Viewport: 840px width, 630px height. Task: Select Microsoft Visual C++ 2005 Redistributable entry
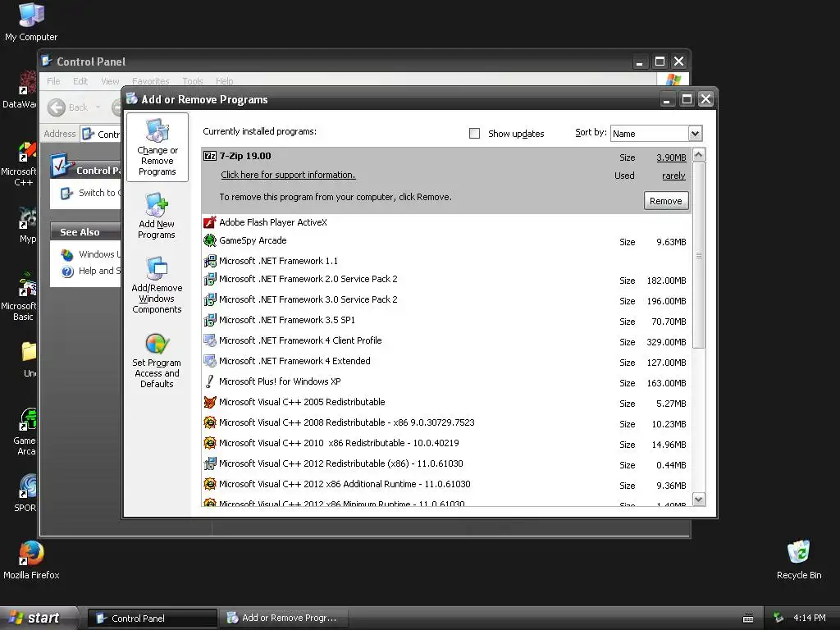(x=447, y=402)
